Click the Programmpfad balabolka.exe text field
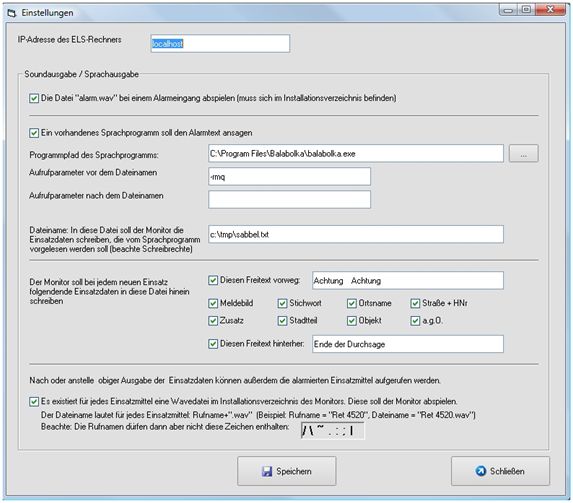The image size is (573, 503). (356, 154)
